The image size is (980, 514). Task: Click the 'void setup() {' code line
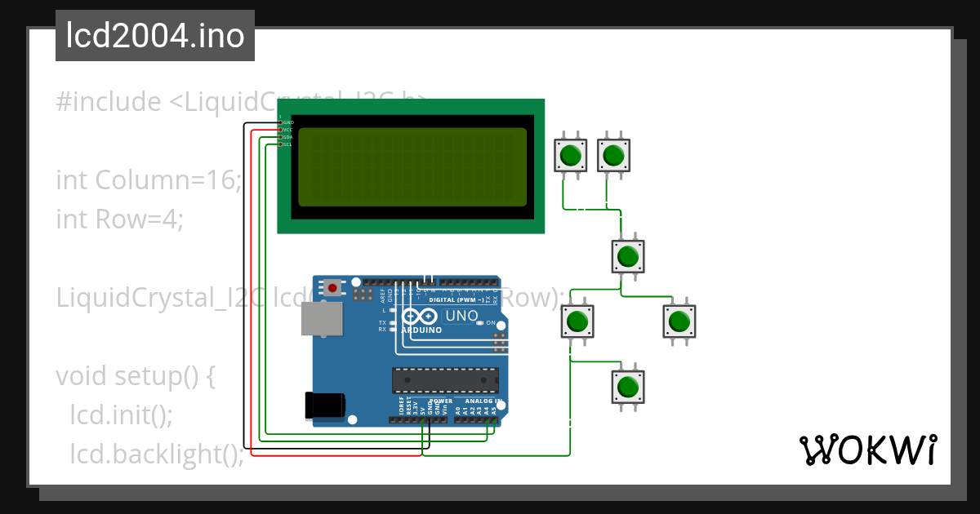pyautogui.click(x=135, y=376)
